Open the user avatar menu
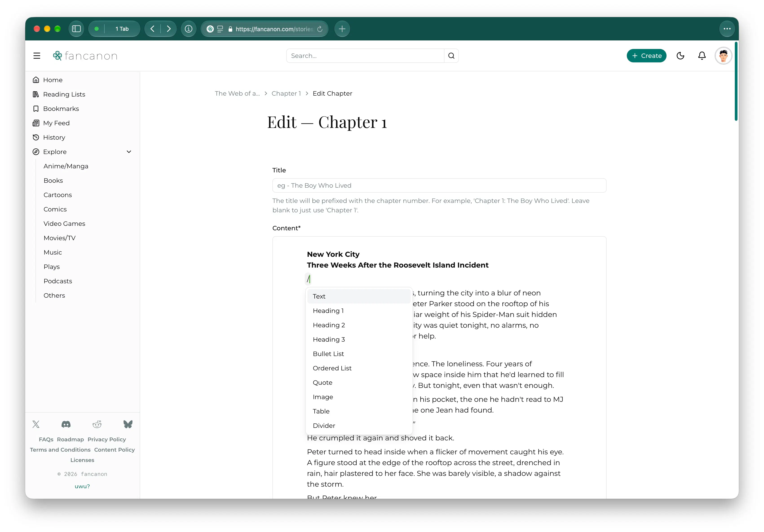This screenshot has width=764, height=532. 723,56
